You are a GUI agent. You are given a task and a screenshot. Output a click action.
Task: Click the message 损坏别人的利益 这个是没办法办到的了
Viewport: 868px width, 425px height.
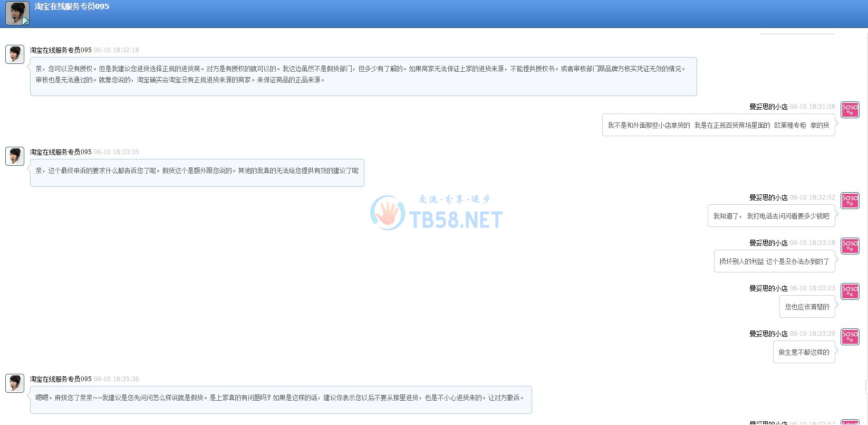(774, 262)
